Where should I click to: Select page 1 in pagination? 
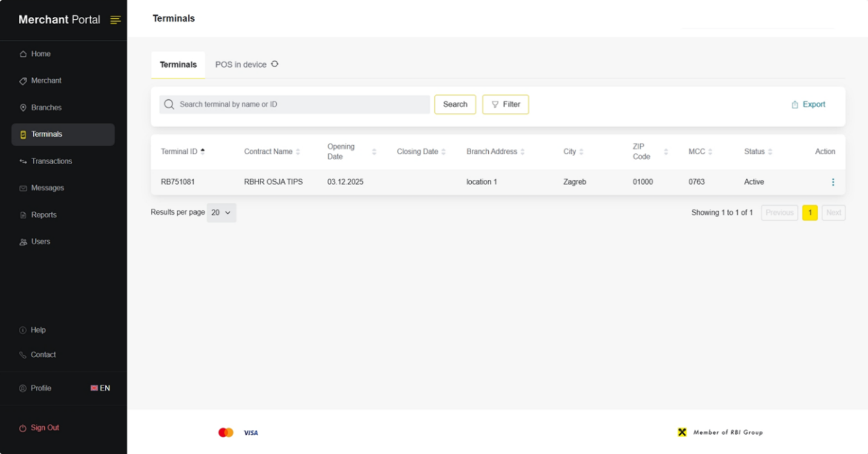(810, 212)
